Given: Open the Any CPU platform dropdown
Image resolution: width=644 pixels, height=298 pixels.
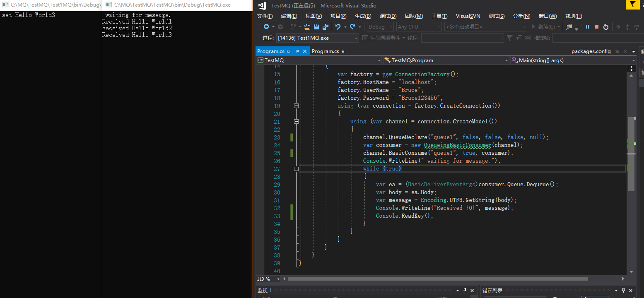Looking at the screenshot, I should (x=419, y=26).
